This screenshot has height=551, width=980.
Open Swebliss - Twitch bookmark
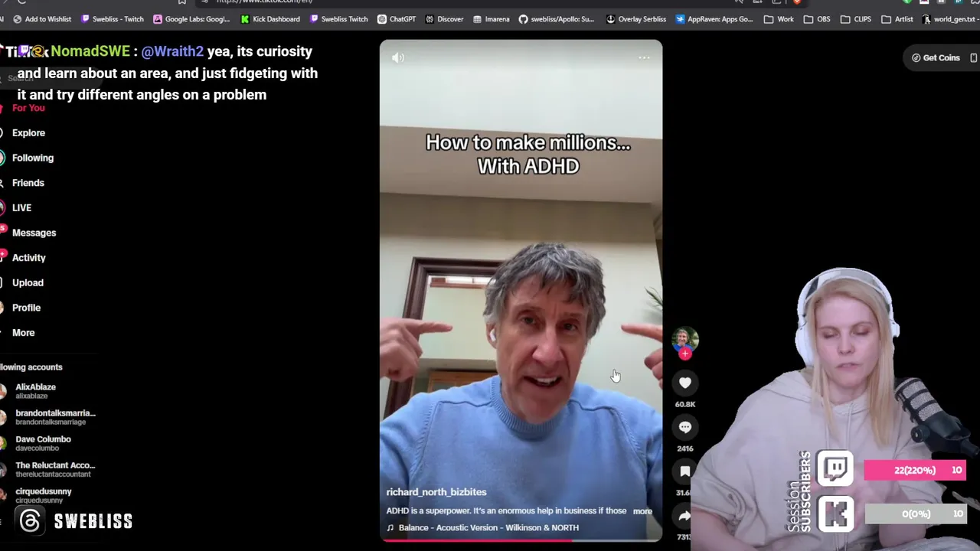point(112,19)
